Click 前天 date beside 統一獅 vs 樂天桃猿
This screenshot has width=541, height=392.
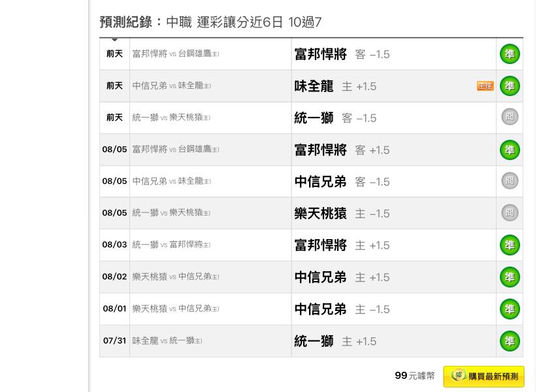[114, 118]
